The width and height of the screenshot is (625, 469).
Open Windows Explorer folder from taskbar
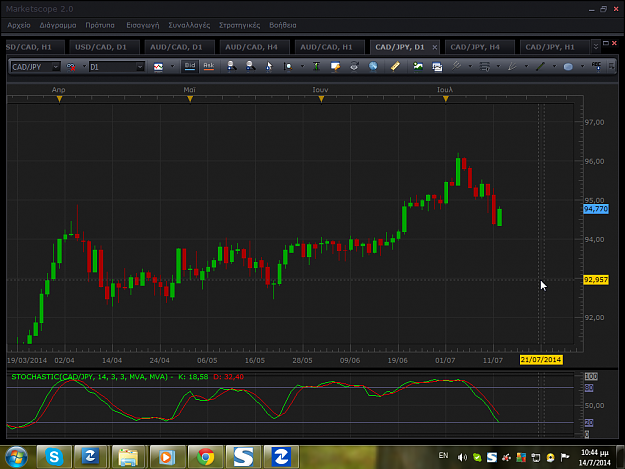(x=128, y=457)
